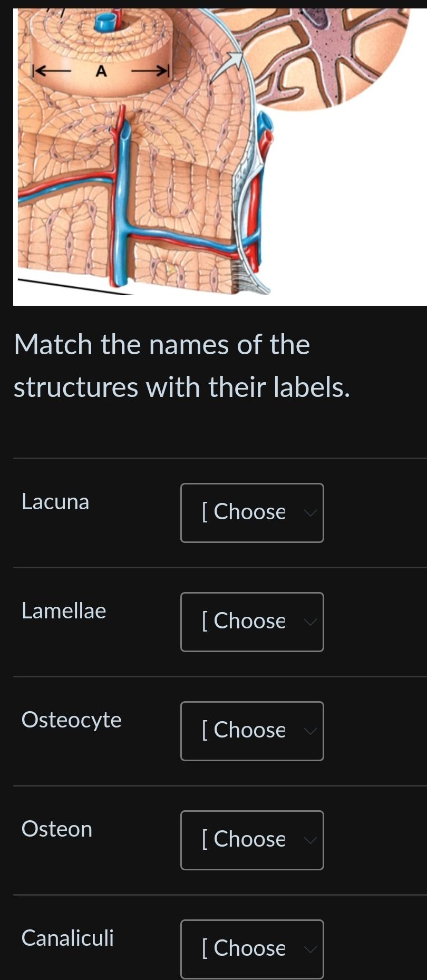Open the Osteon answer dropdown
Viewport: 427px width, 980px height.
[252, 840]
